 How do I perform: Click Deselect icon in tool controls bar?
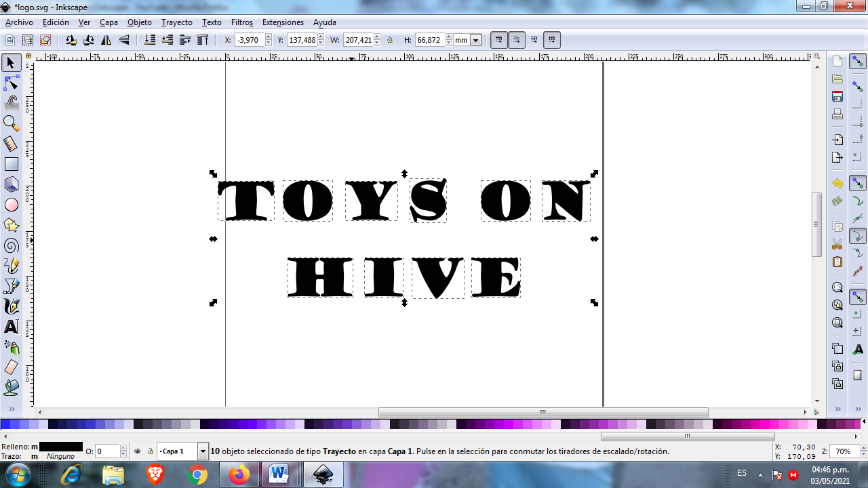click(45, 41)
